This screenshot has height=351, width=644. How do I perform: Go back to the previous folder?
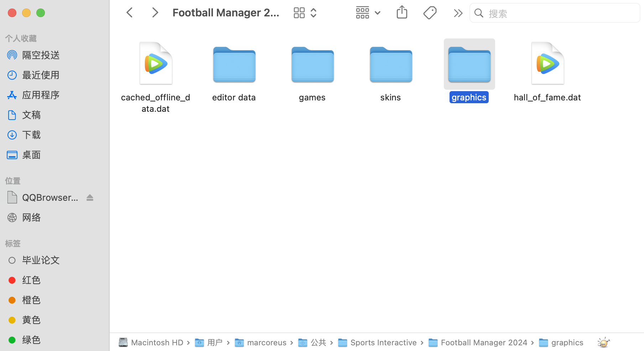(130, 13)
